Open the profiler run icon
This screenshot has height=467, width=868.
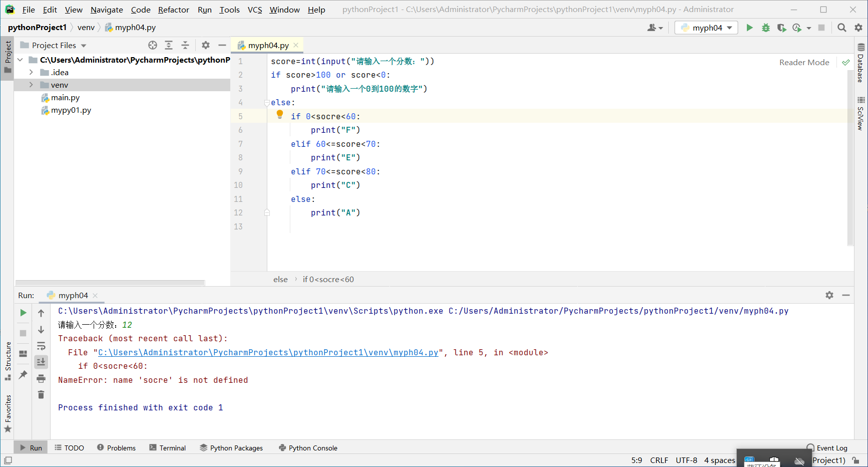click(797, 28)
